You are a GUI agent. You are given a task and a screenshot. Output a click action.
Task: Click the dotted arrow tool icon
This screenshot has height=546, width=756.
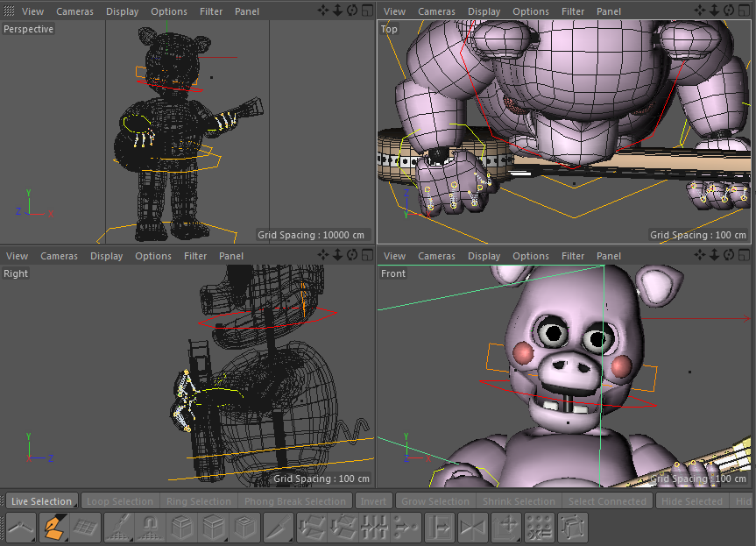[406, 527]
